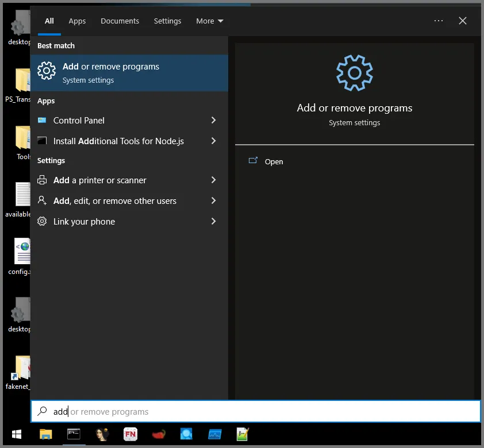484x448 pixels.
Task: Click Open in the preview pane
Action: pos(274,161)
